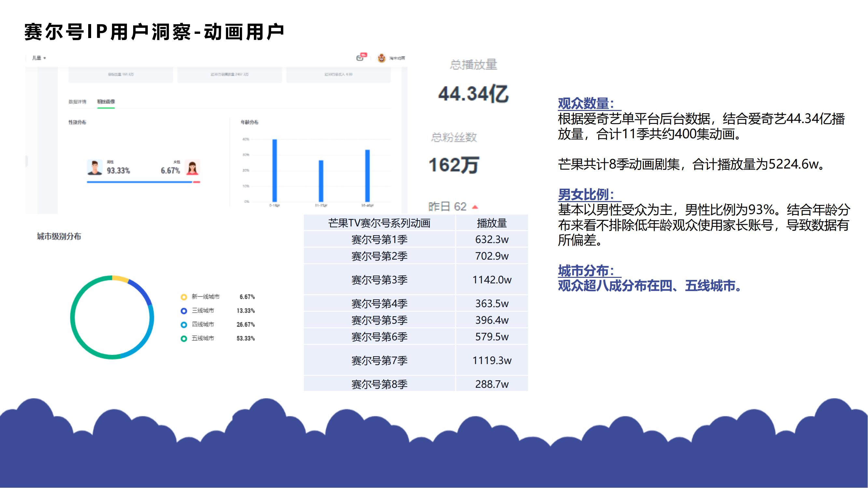Viewport: 868px width, 488px height.
Task: Select the 赛尔号第5季 row label
Action: [x=379, y=320]
